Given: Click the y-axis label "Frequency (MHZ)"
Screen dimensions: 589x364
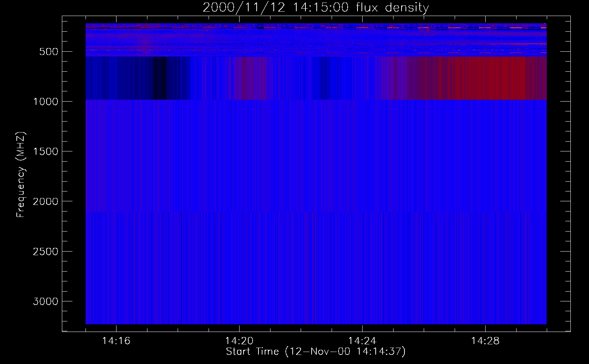Looking at the screenshot, I should [21, 175].
